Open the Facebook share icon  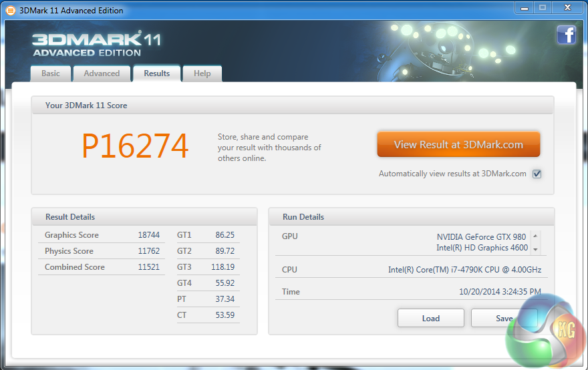coord(566,35)
